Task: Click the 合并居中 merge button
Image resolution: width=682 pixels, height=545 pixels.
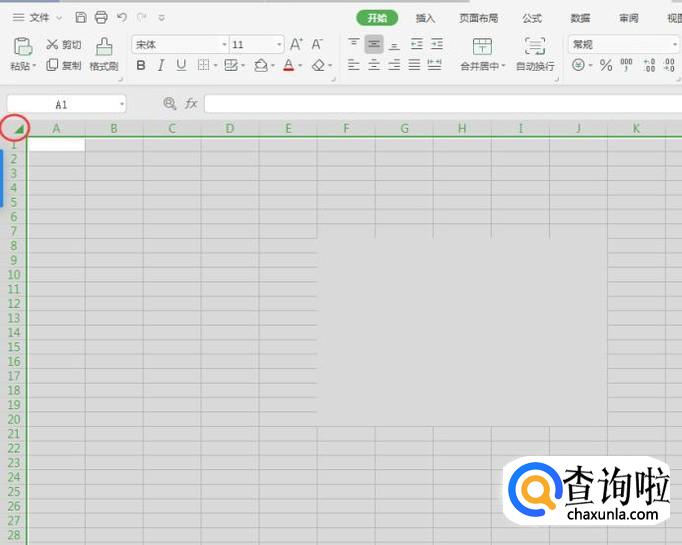Action: point(482,54)
